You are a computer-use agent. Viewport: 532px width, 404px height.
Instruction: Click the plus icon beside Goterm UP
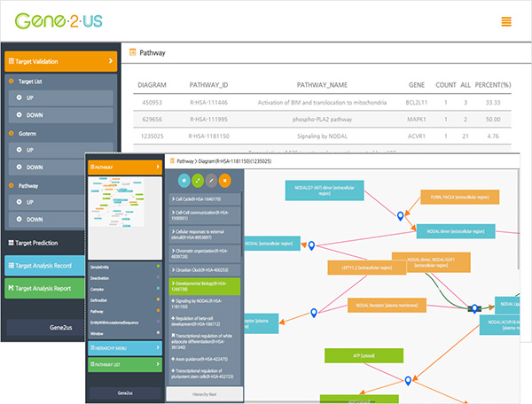[x=15, y=151]
